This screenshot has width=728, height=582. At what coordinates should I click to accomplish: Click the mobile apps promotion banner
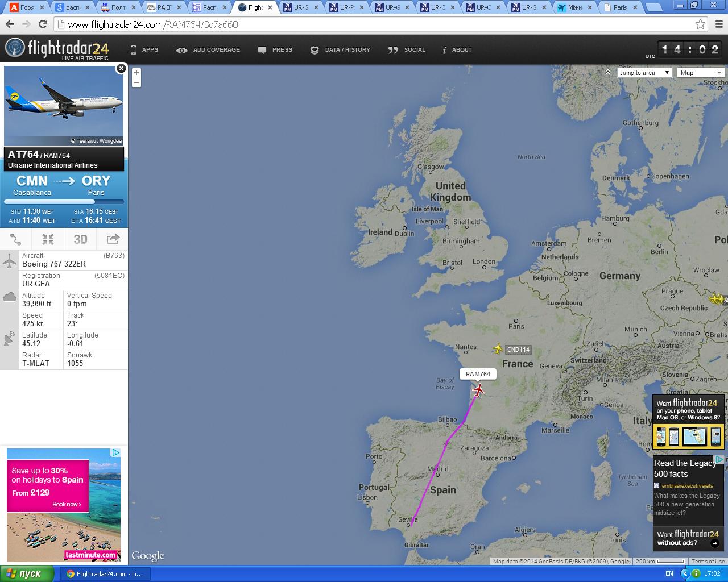tap(688, 423)
